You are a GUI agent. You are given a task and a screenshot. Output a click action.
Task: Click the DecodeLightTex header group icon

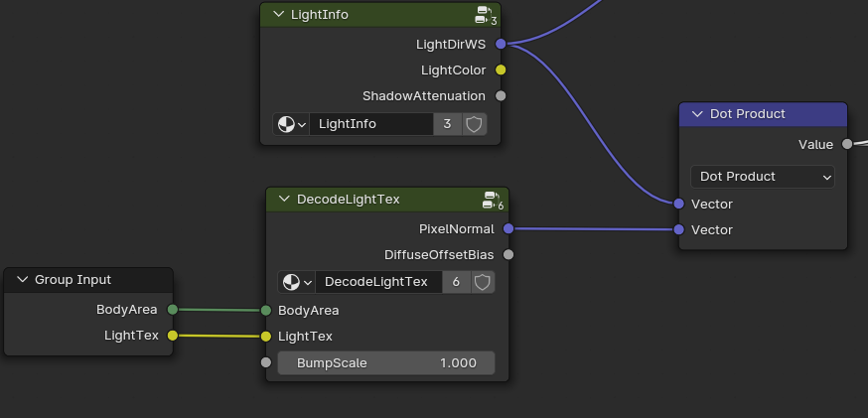coord(492,200)
